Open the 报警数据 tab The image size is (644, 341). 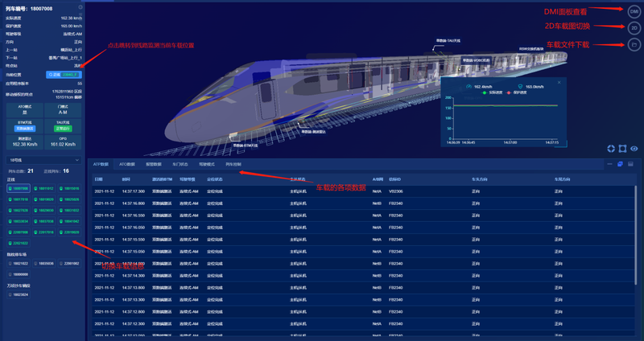[x=154, y=164]
